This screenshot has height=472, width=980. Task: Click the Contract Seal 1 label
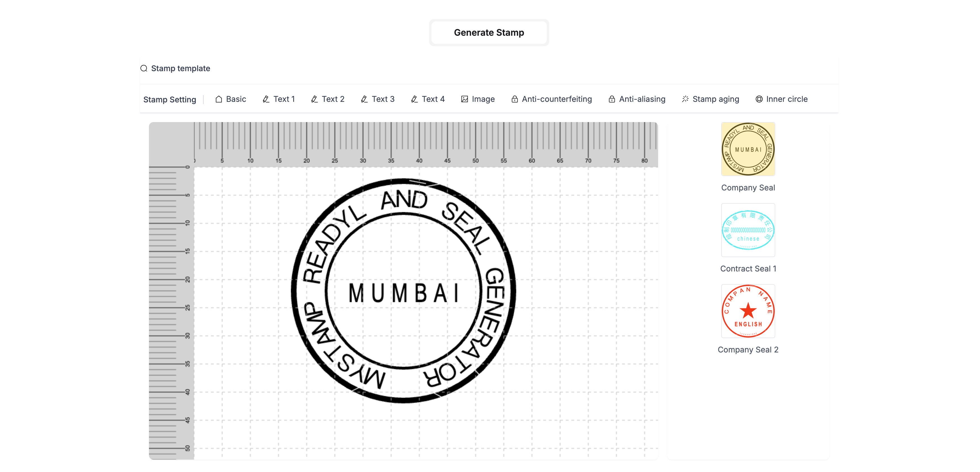[x=748, y=269]
